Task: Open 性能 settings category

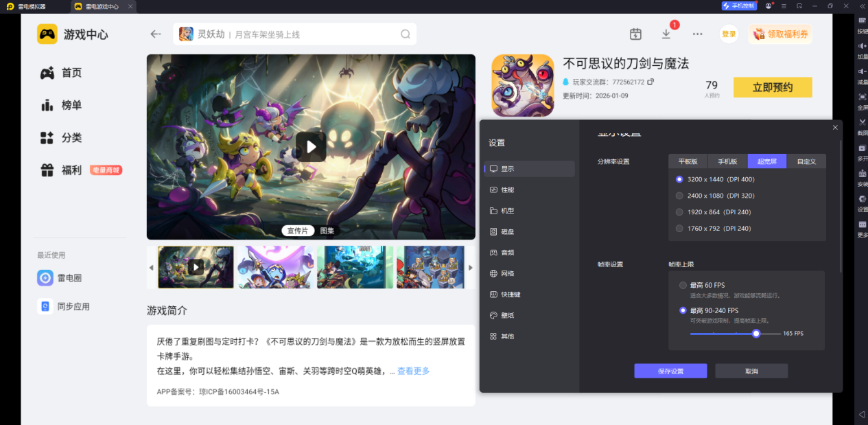Action: point(530,189)
